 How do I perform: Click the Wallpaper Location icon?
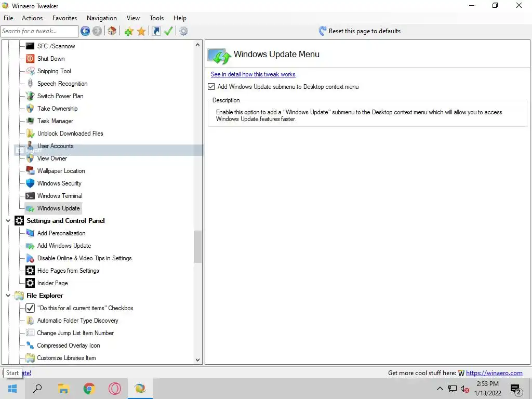[x=30, y=170]
